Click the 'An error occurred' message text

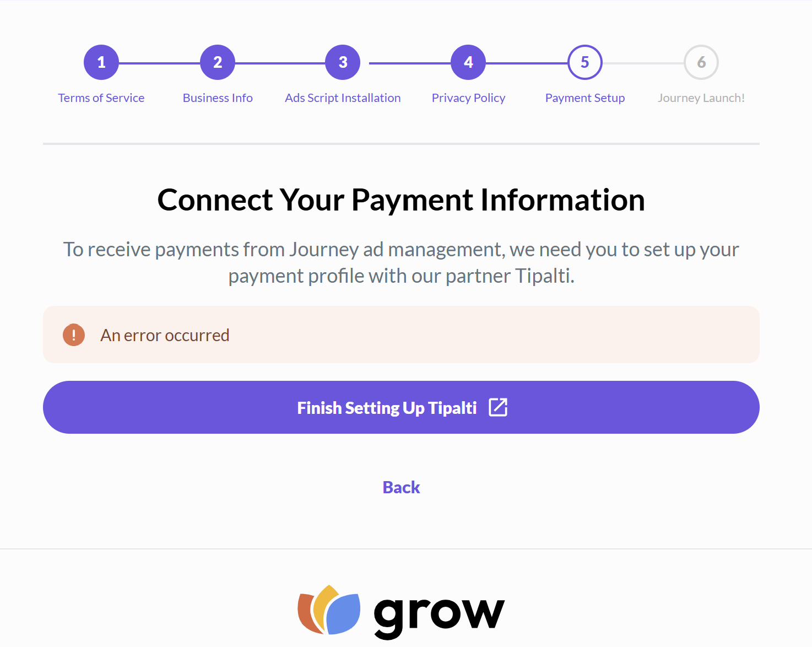tap(165, 335)
